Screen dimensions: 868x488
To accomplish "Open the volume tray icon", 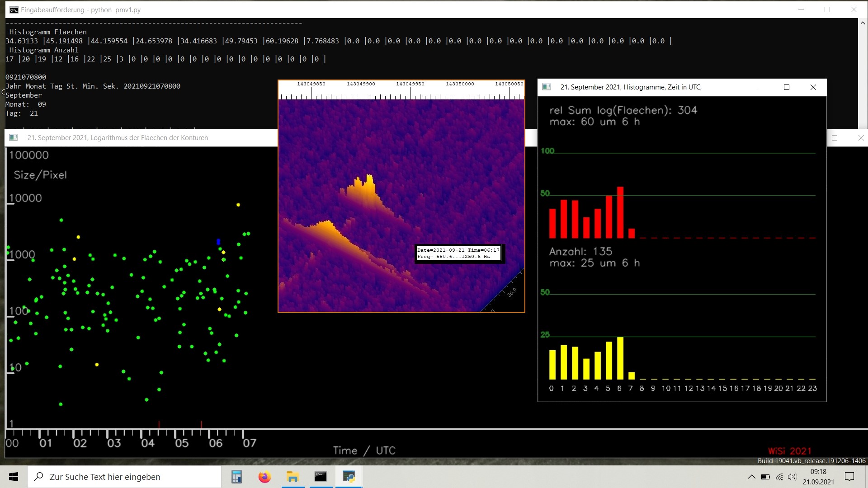I will tap(792, 477).
